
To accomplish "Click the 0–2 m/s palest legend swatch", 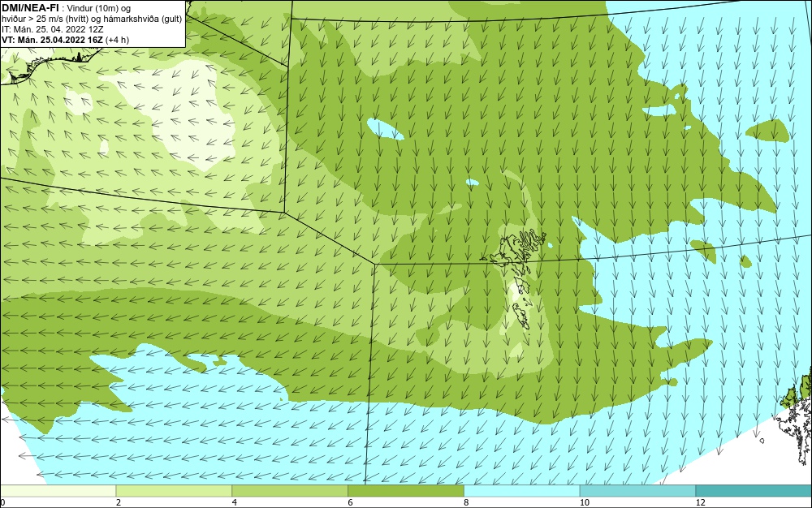I will (58, 491).
